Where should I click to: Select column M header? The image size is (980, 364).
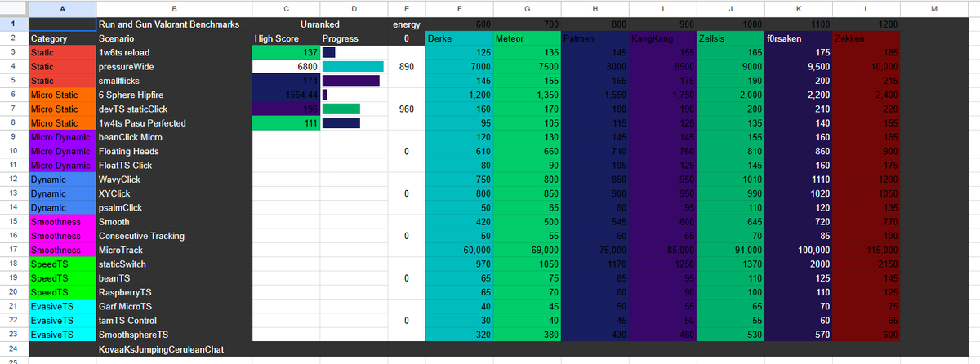[934, 8]
